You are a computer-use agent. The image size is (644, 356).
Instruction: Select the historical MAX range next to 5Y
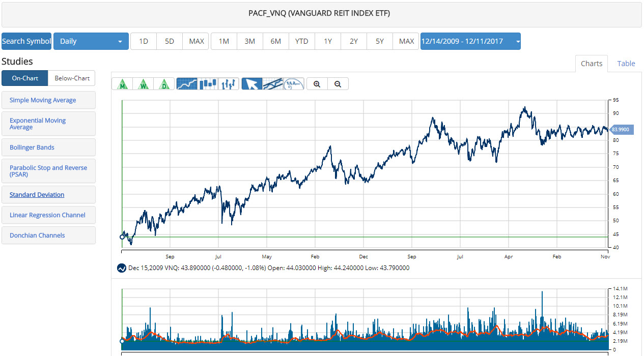click(406, 41)
